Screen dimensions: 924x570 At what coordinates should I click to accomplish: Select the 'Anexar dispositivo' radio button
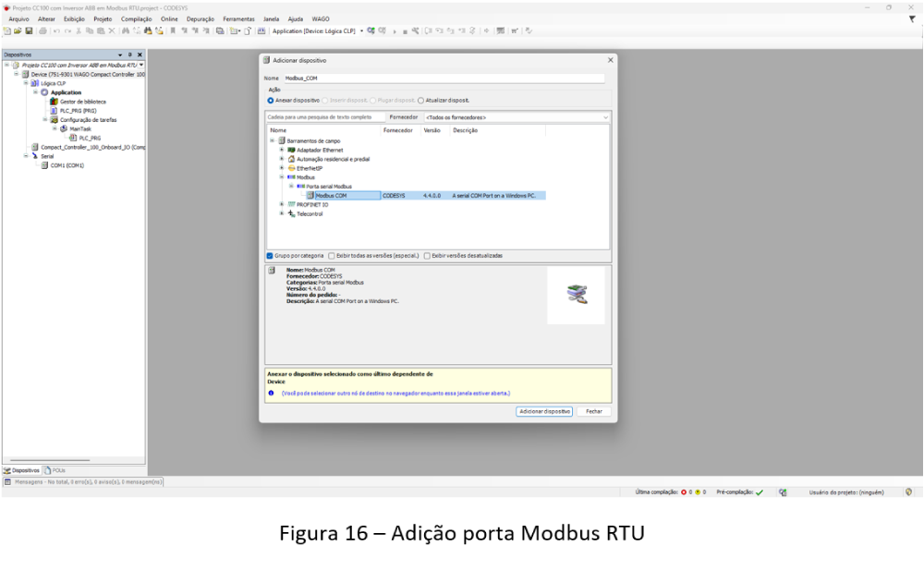271,100
